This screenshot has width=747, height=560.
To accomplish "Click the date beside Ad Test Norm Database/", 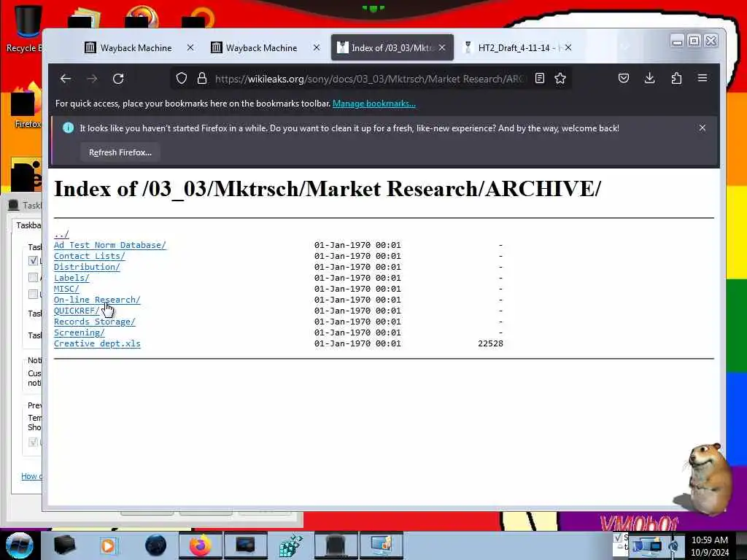I will click(357, 245).
